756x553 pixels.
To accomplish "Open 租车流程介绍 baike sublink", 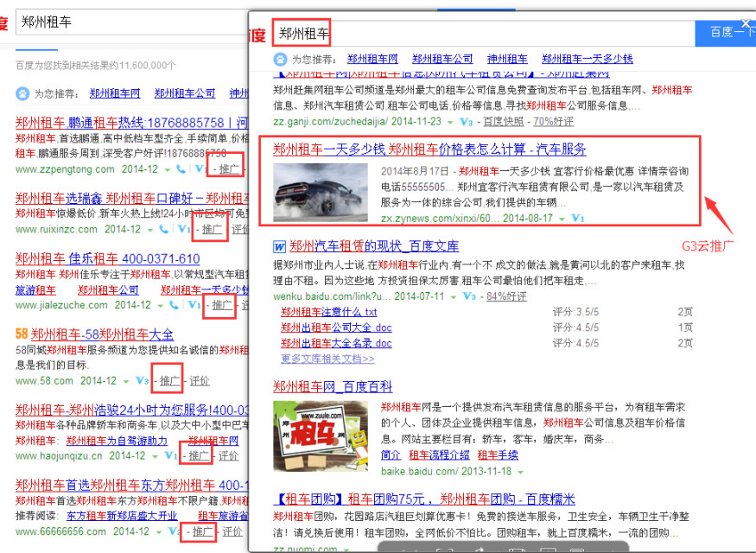I will [x=439, y=455].
